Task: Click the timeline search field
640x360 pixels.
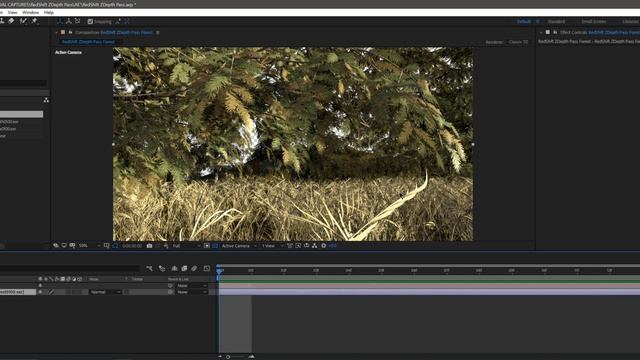Action: click(x=69, y=268)
